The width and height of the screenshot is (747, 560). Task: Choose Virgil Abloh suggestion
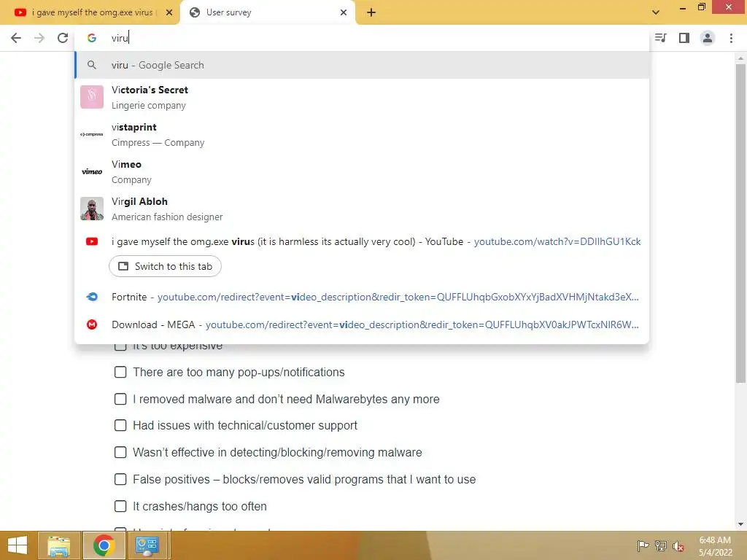(362, 209)
